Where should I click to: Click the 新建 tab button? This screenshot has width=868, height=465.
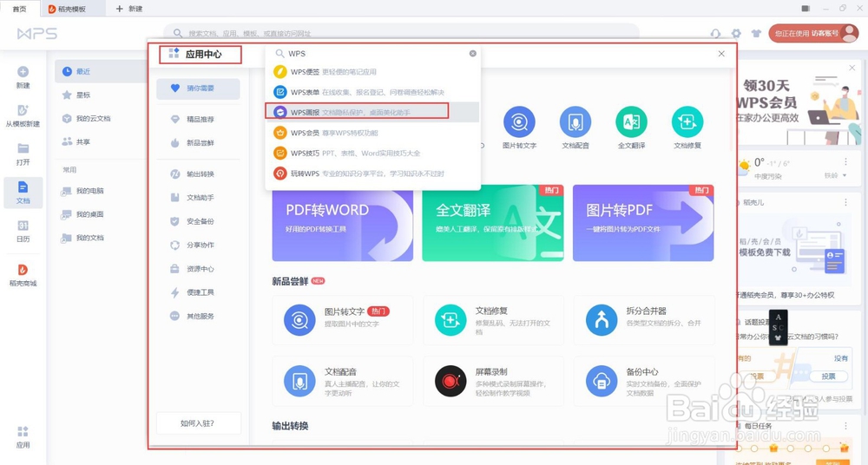click(129, 9)
